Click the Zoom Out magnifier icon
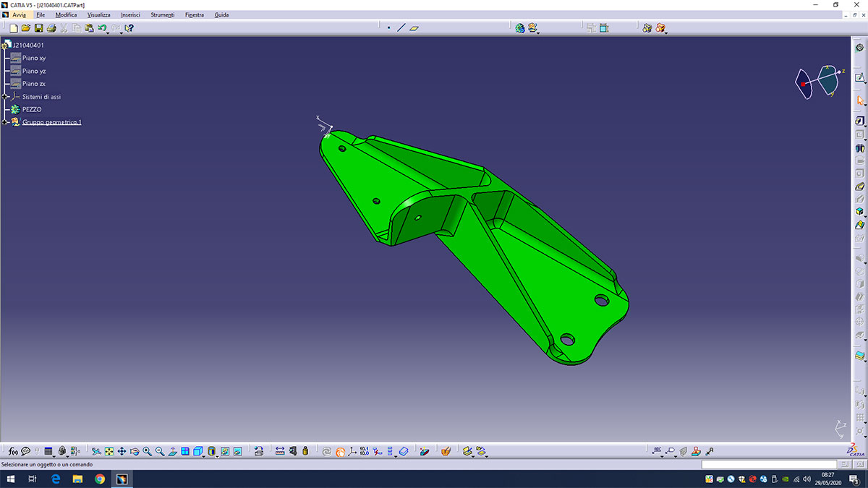 pyautogui.click(x=160, y=451)
